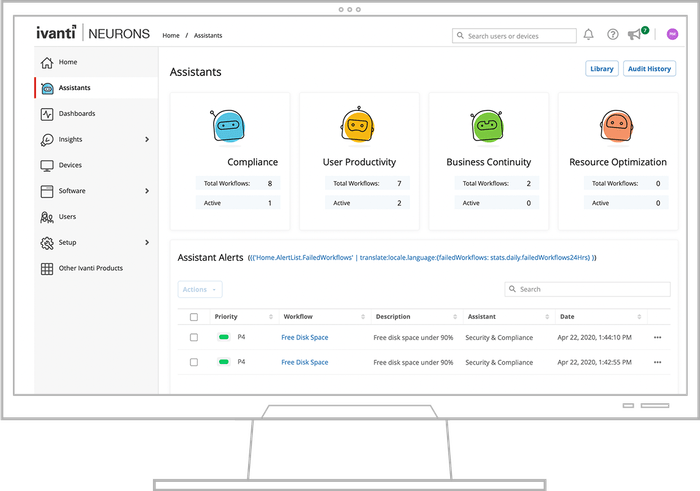The width and height of the screenshot is (700, 491).
Task: Click the Library button
Action: 601,69
